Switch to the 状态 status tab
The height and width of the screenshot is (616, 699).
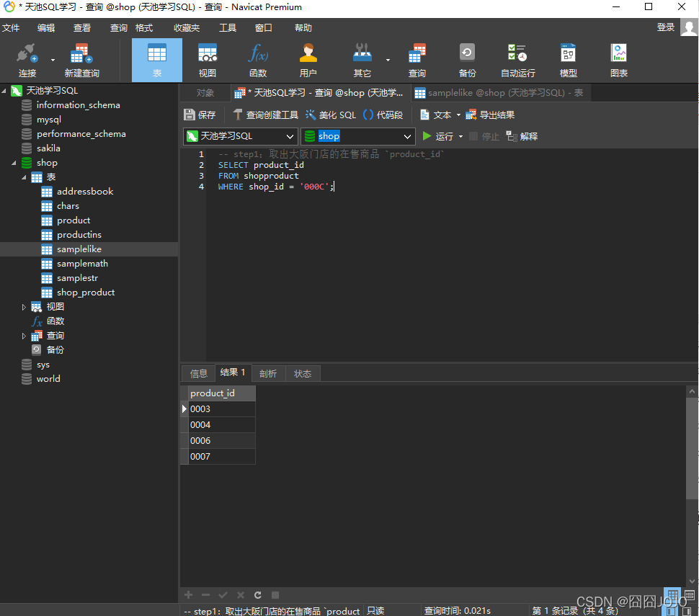click(x=302, y=373)
